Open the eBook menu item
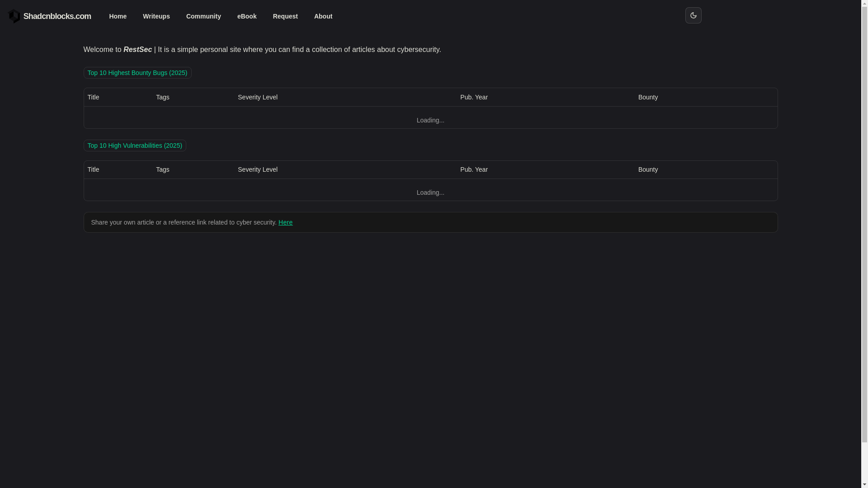 click(247, 16)
